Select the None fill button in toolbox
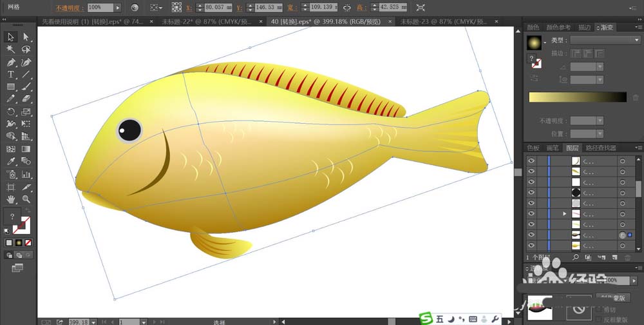 [28, 242]
